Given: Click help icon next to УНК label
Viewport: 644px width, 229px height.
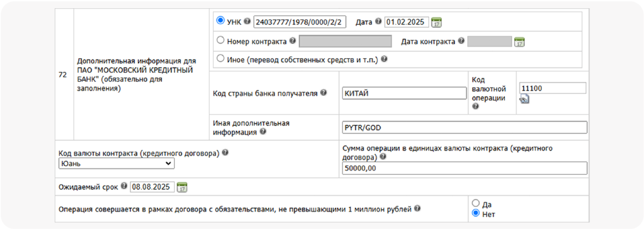Looking at the screenshot, I should (x=247, y=21).
